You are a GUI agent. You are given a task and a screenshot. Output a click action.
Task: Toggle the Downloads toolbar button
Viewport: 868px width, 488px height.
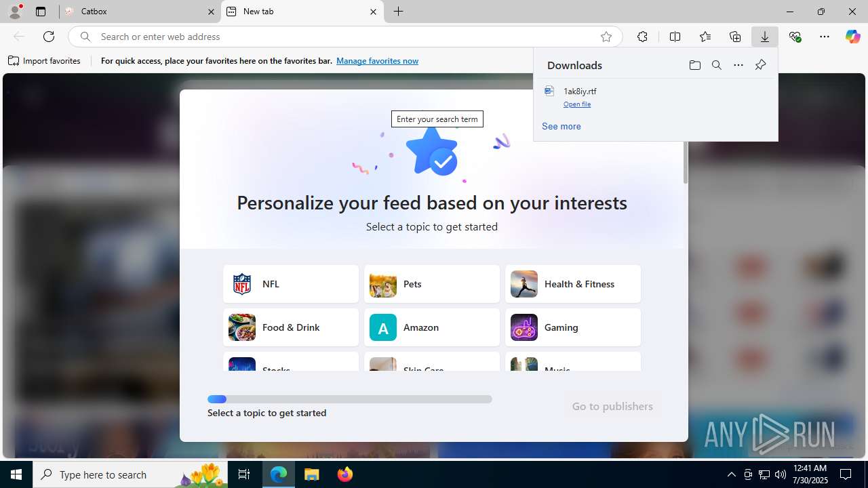coord(765,37)
